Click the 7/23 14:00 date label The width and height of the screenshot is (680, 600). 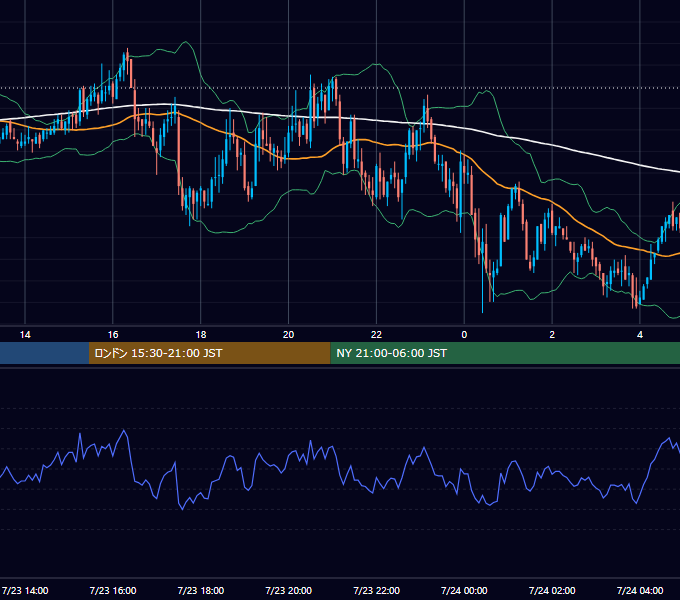point(25,590)
